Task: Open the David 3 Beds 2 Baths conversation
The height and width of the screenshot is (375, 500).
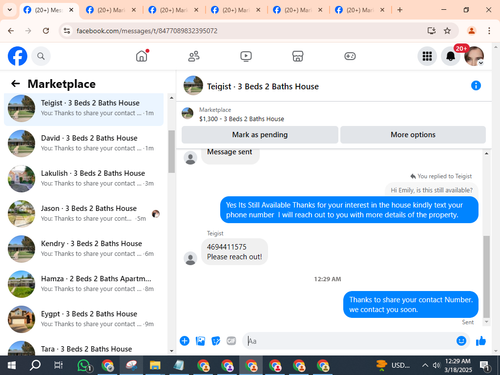Action: [84, 143]
